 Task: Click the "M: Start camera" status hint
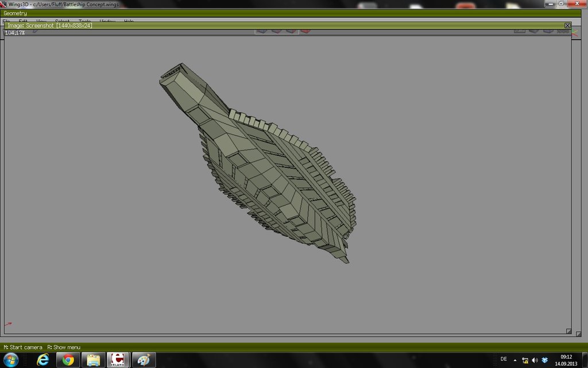(23, 347)
